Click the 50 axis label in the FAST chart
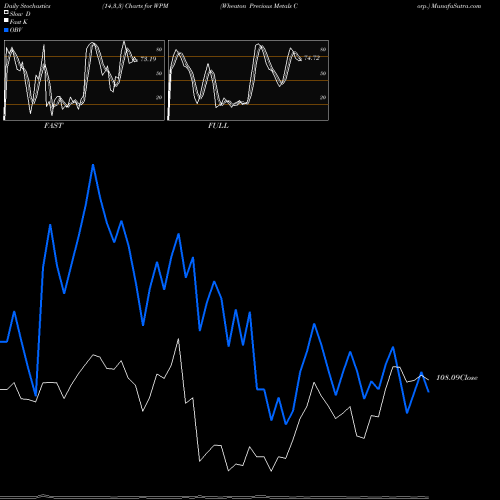 click(x=159, y=73)
